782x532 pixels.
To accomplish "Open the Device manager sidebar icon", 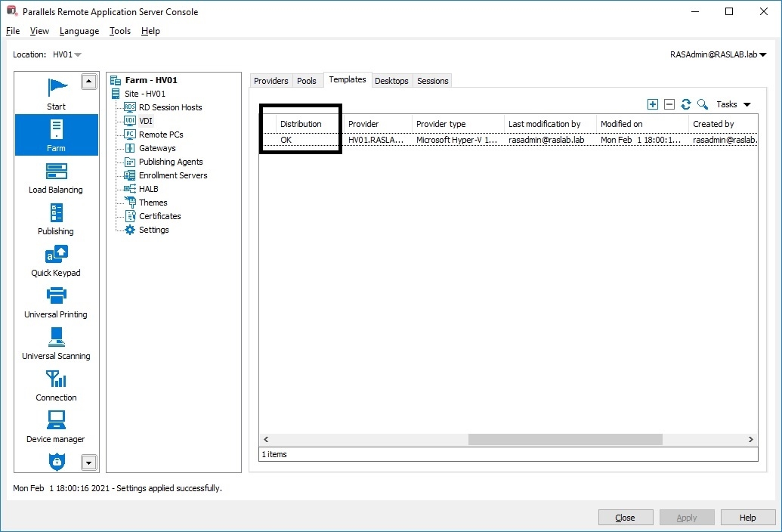I will pyautogui.click(x=55, y=422).
